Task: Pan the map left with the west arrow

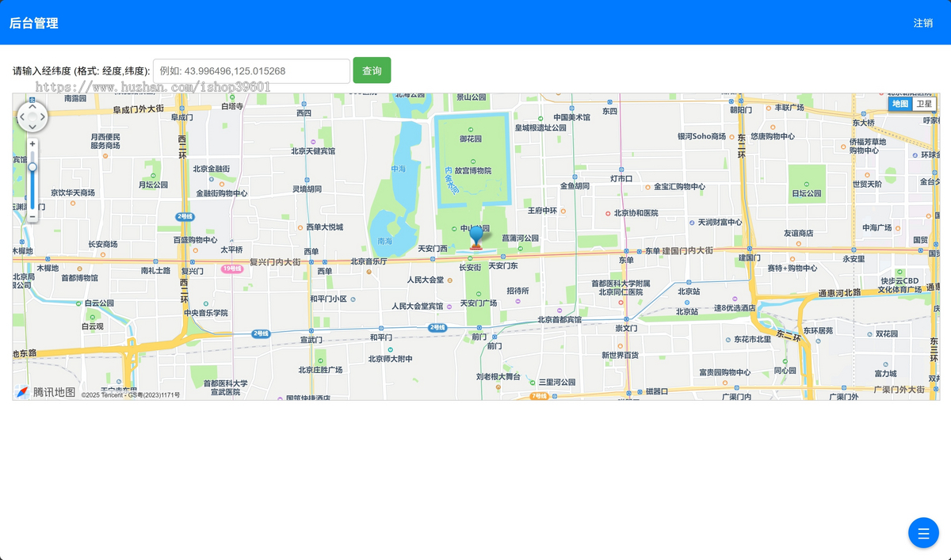Action: click(x=21, y=117)
